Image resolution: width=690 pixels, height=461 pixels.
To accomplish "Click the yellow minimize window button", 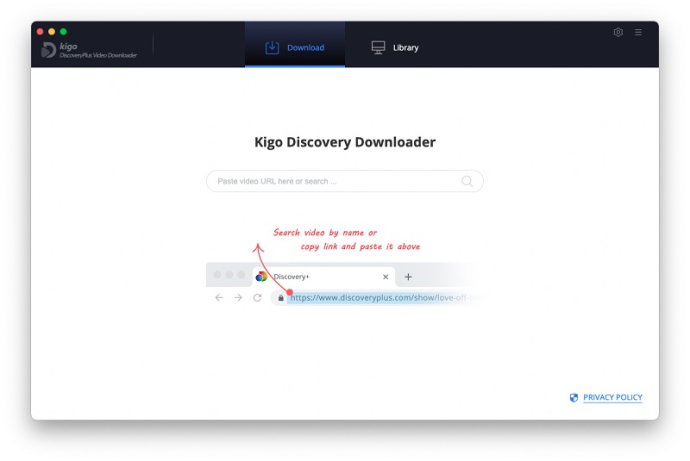I will [51, 32].
